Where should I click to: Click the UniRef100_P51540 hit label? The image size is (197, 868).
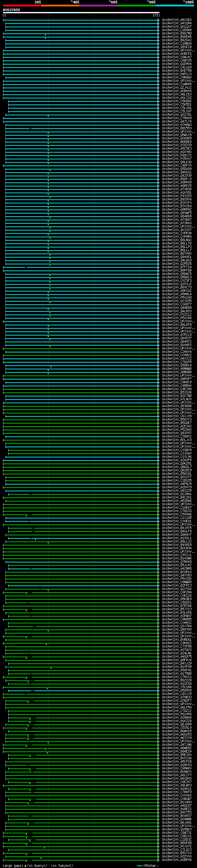[x=176, y=430]
